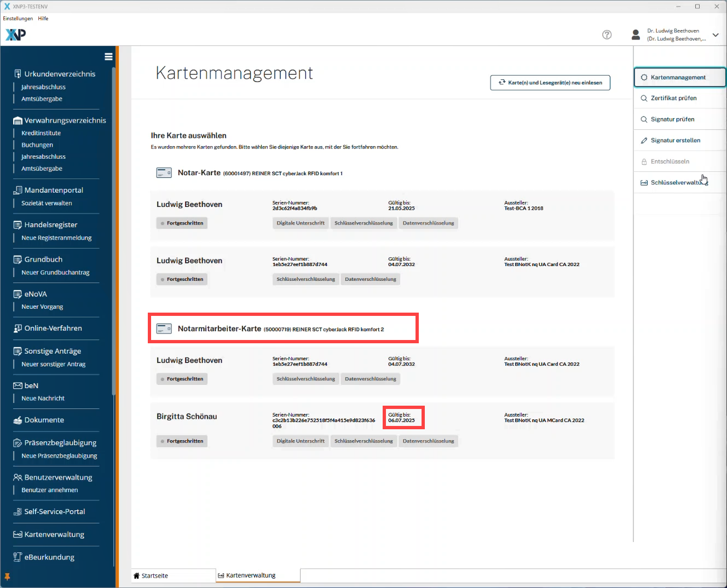This screenshot has height=588, width=727.
Task: Click the Signatur erstellen pen icon
Action: click(x=644, y=141)
